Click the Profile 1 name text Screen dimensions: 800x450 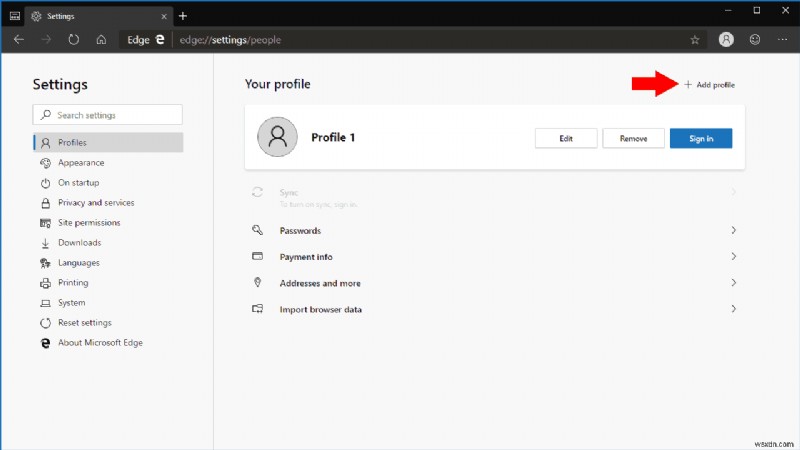333,137
